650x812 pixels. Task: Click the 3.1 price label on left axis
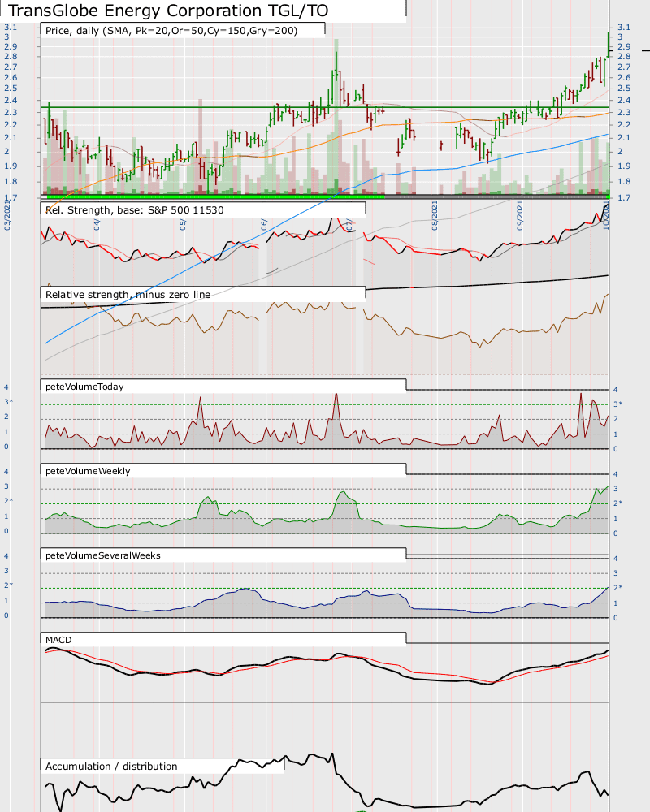[11, 28]
